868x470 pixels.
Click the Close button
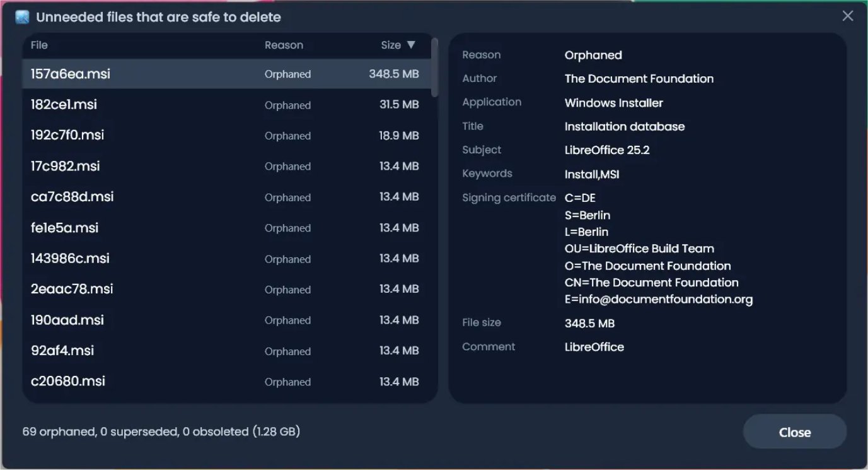795,432
